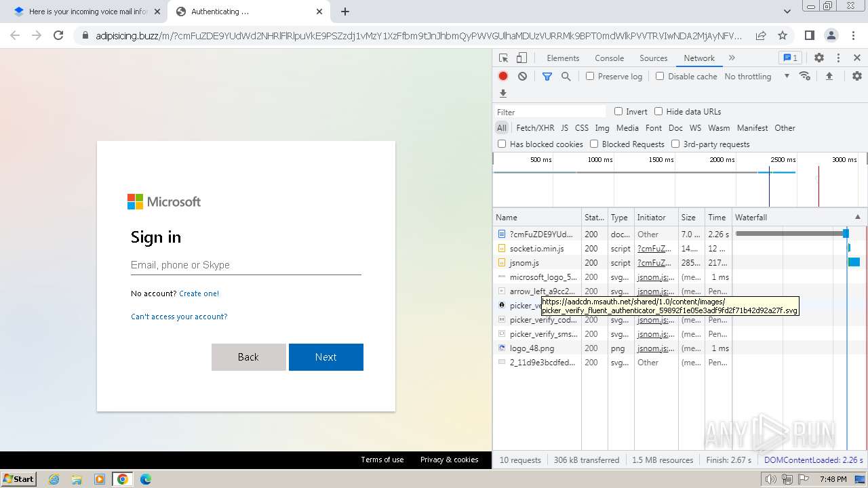The width and height of the screenshot is (868, 488).
Task: Clear the network log icon
Action: [x=522, y=77]
